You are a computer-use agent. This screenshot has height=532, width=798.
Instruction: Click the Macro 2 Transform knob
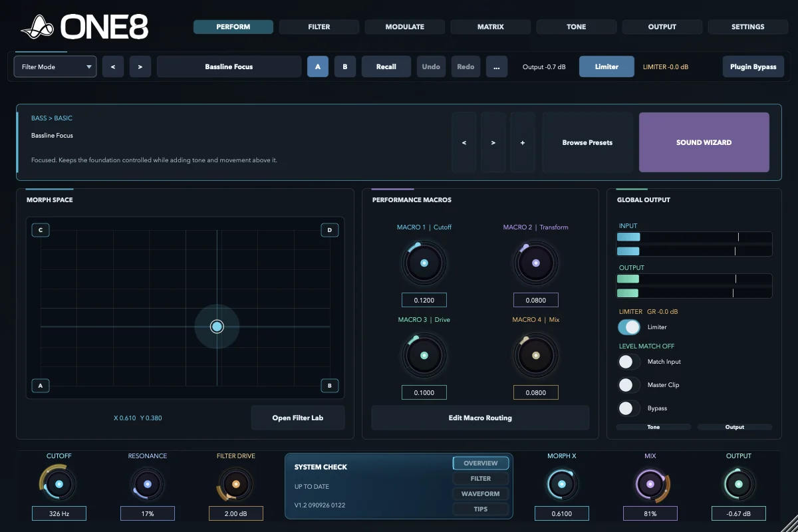(536, 263)
